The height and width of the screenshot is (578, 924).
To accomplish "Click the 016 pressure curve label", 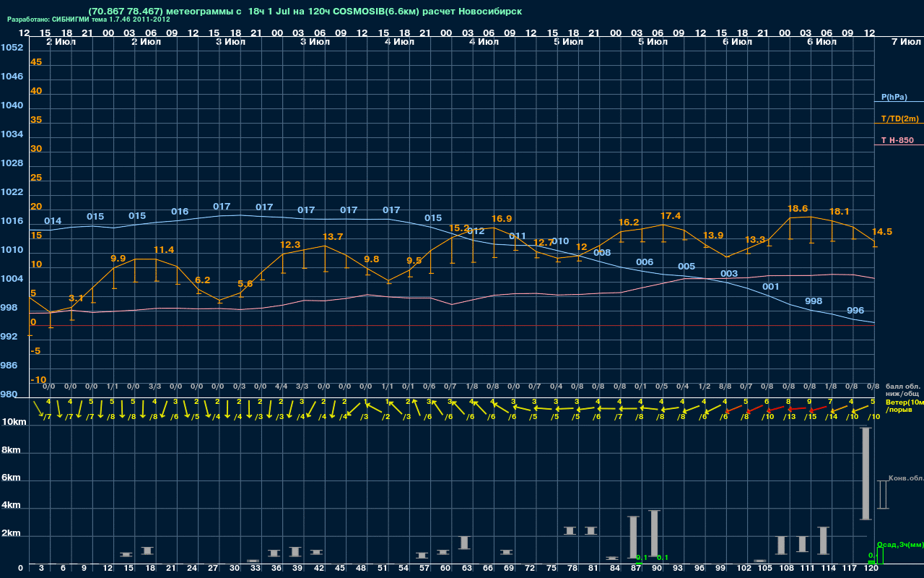I will 180,212.
